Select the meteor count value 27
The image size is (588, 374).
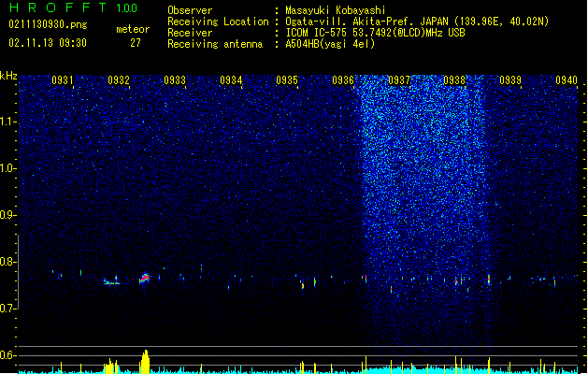click(136, 43)
